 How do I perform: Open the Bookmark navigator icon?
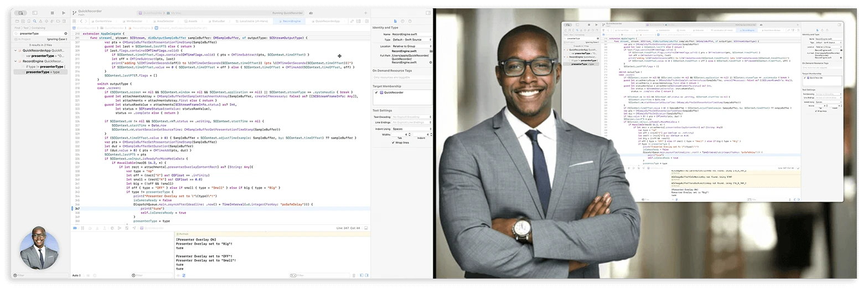(29, 21)
